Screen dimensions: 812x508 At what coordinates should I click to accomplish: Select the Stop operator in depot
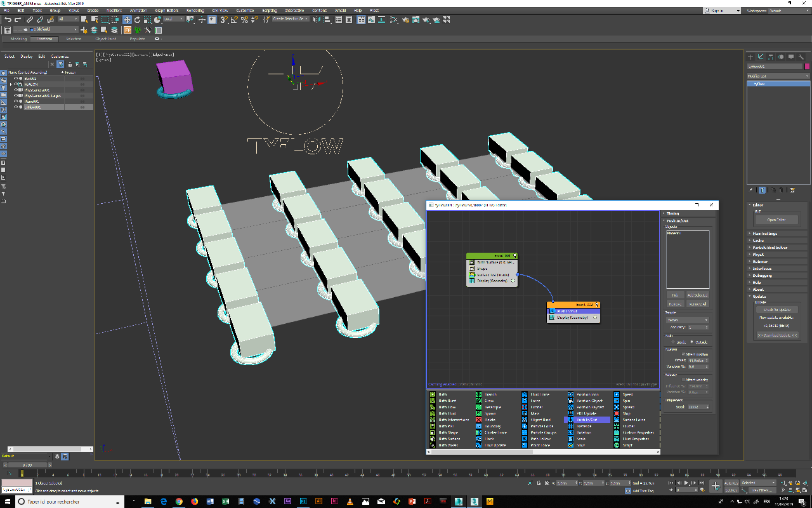623,413
